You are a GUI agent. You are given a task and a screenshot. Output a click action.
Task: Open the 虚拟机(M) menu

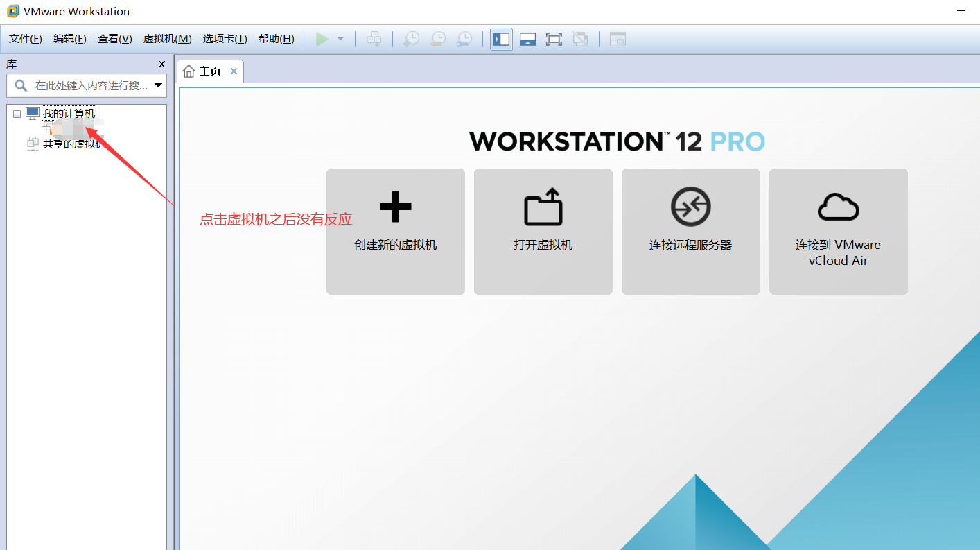pyautogui.click(x=168, y=39)
